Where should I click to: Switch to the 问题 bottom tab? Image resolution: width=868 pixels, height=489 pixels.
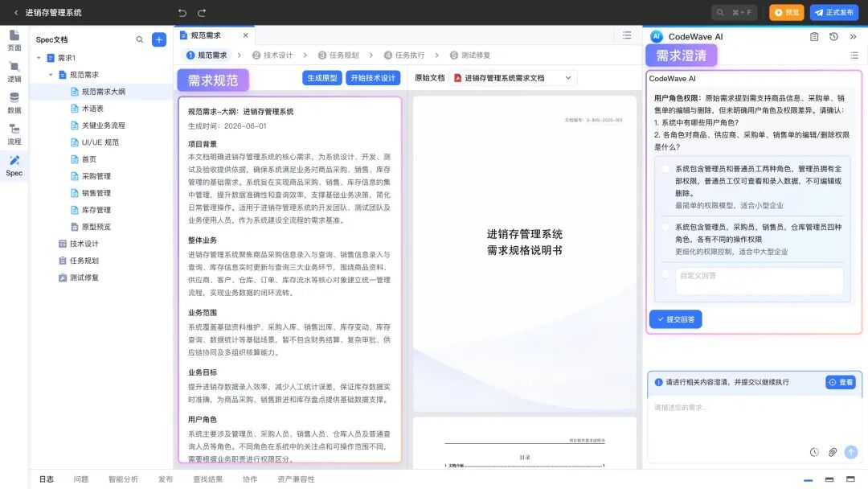point(81,479)
